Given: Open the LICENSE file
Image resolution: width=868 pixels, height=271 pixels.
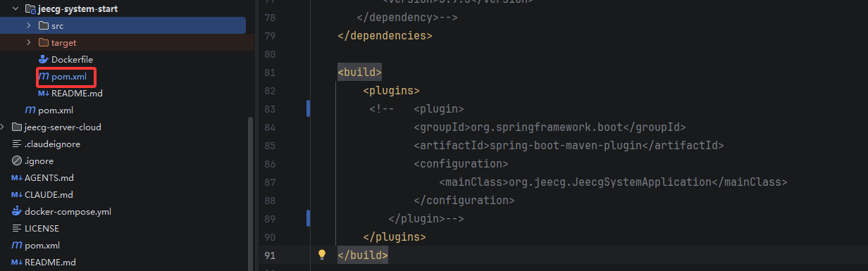Looking at the screenshot, I should point(42,228).
